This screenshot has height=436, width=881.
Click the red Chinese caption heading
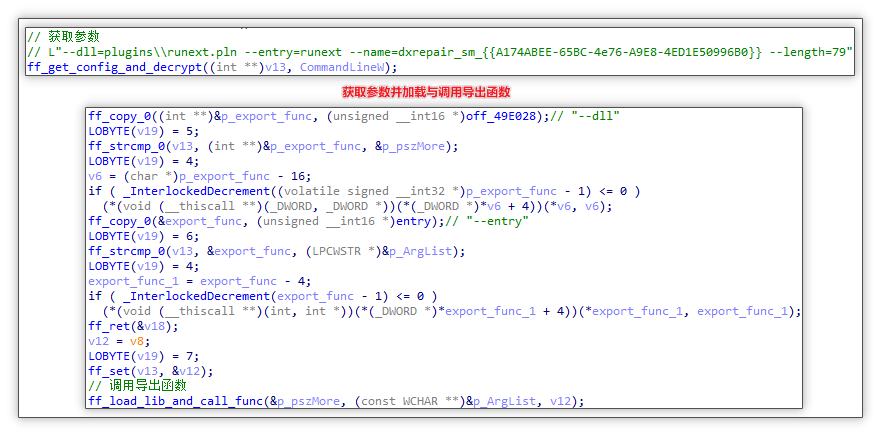426,92
